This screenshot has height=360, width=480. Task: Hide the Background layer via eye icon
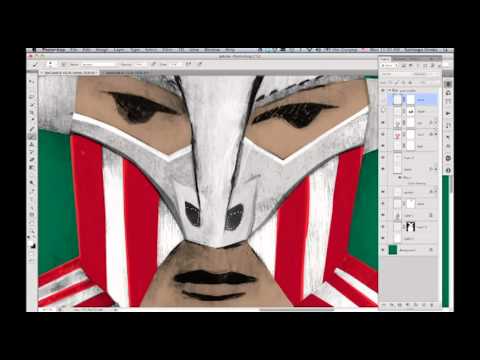point(383,250)
